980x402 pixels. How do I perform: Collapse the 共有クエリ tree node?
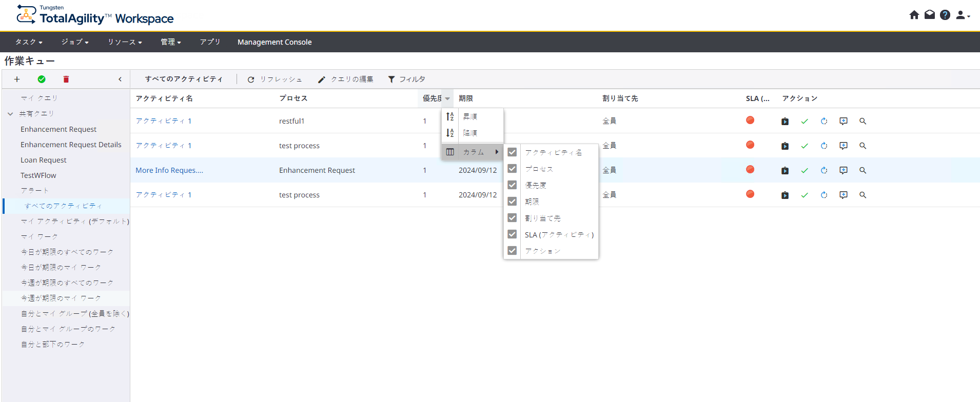pos(10,114)
